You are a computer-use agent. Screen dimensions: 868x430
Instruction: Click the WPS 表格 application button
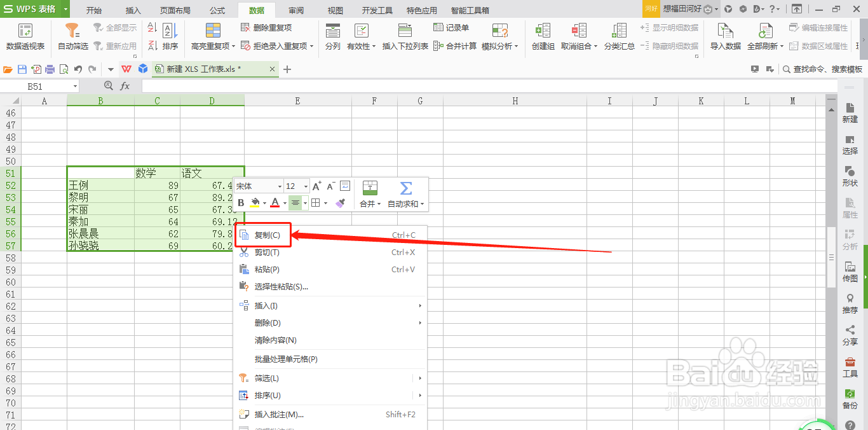coord(31,9)
